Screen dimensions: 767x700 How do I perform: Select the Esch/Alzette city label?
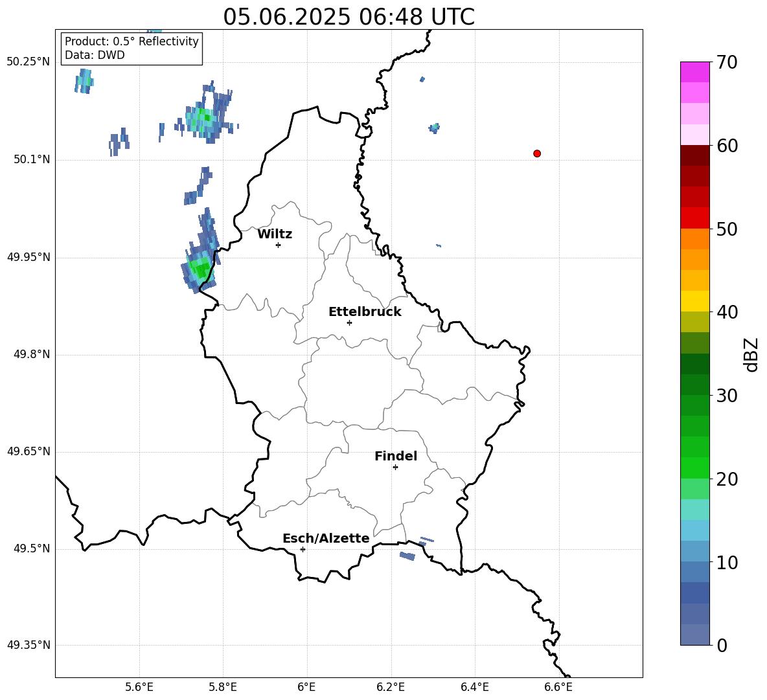(x=326, y=538)
